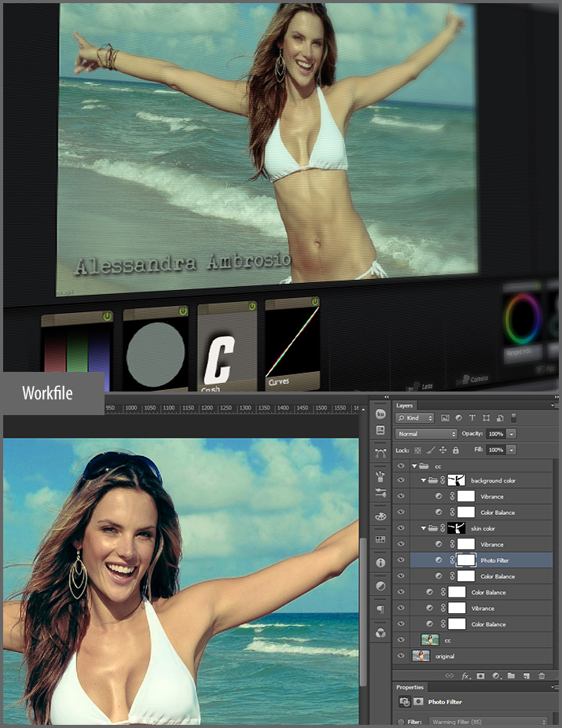
Task: Select the Filter radio button in Properties
Action: tap(401, 722)
